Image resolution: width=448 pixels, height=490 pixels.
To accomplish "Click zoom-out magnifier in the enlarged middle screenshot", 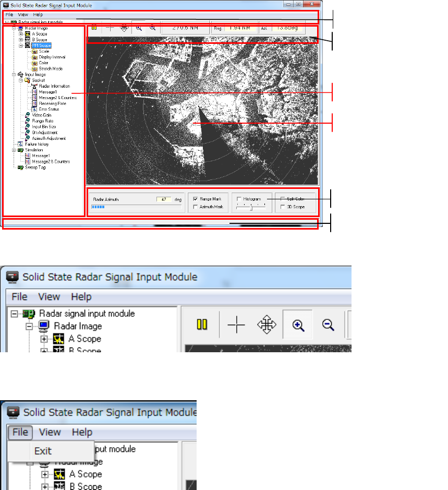I will 328,325.
